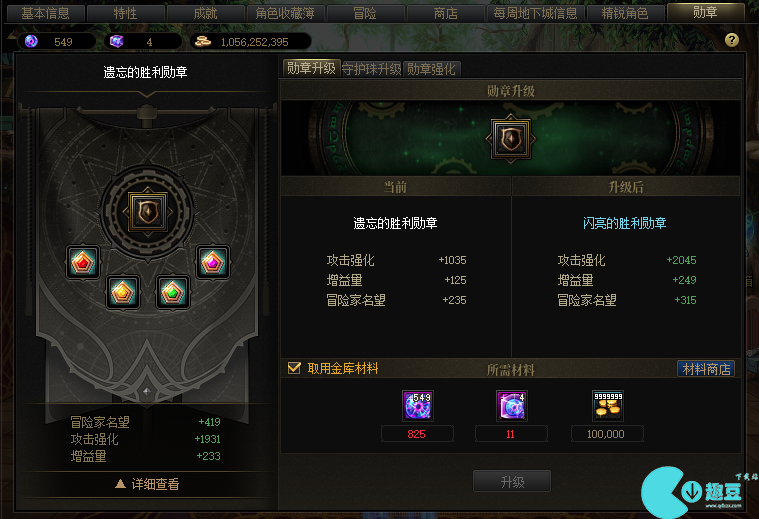Select the green guardian gem slot
This screenshot has height=519, width=759.
[172, 292]
